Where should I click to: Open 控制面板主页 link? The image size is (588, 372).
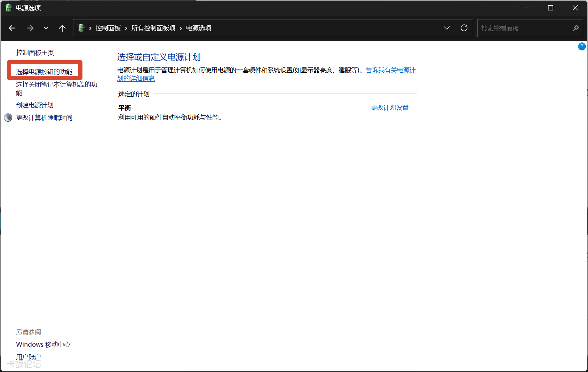coord(35,52)
